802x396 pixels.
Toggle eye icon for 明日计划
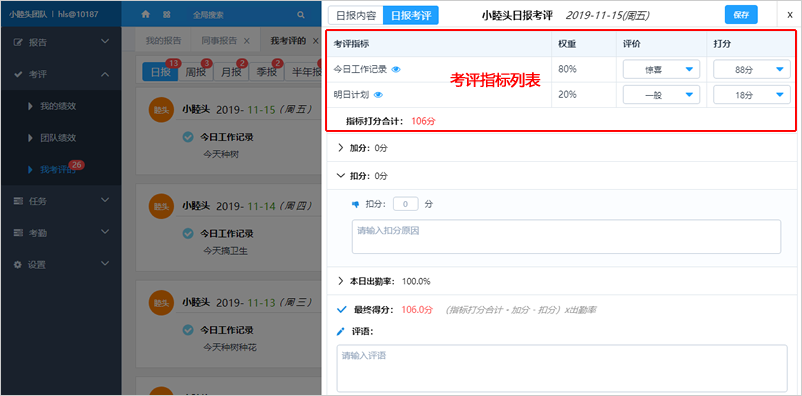click(378, 95)
